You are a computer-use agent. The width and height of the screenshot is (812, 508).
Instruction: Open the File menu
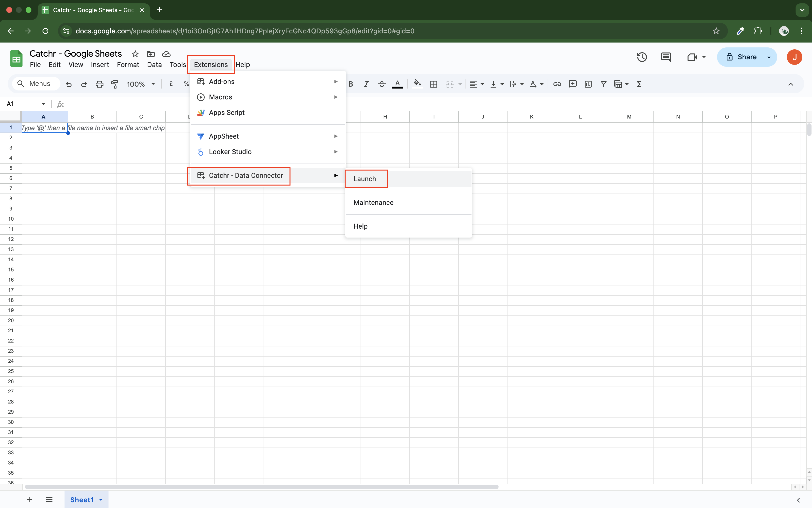(35, 65)
